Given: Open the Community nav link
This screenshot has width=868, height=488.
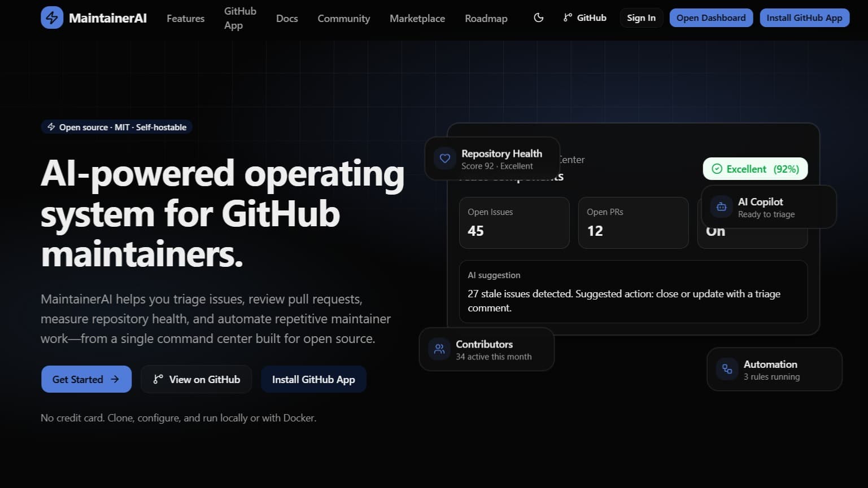Looking at the screenshot, I should pos(344,18).
